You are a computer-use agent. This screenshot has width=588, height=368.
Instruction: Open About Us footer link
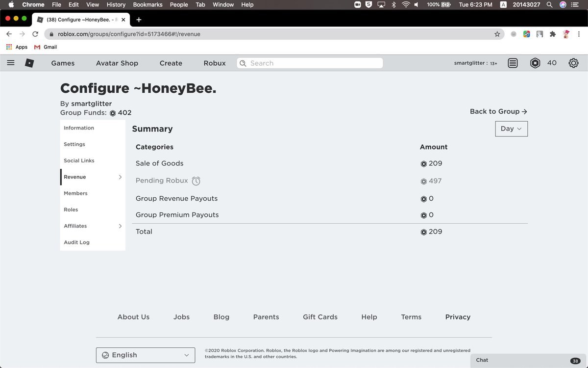coord(133,317)
